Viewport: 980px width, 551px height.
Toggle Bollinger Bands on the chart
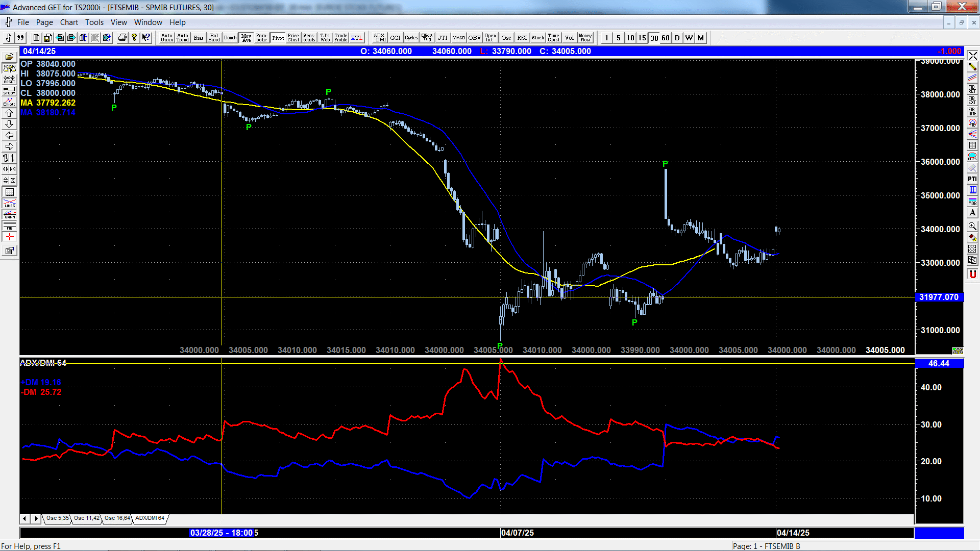[214, 38]
